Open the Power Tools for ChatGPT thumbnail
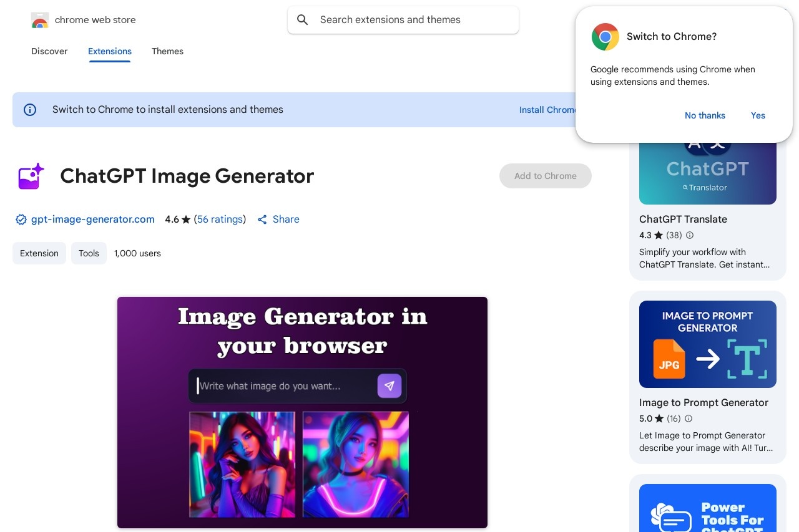 [x=708, y=508]
